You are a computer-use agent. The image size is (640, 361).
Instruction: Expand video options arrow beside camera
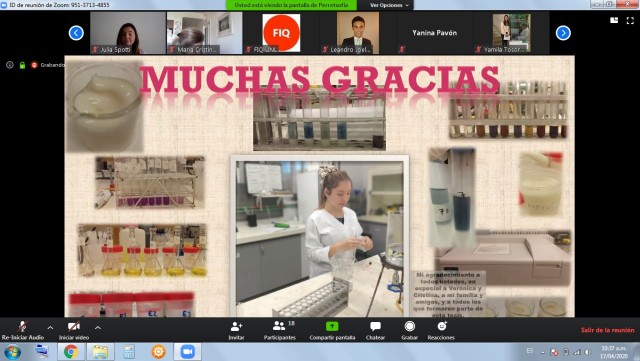[x=98, y=328]
